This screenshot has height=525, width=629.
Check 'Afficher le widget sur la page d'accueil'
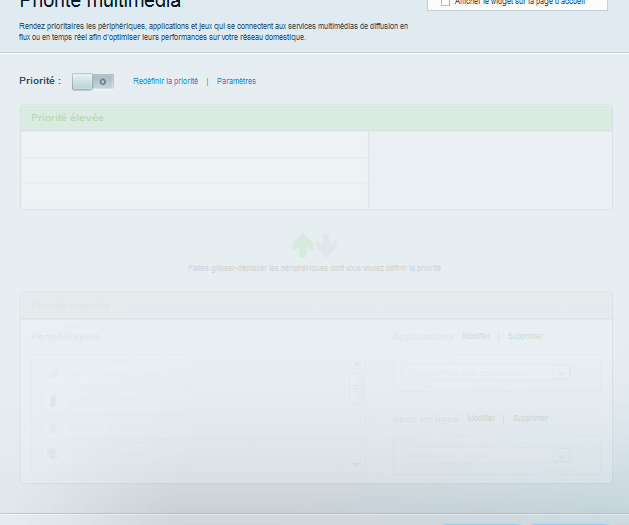[445, 3]
